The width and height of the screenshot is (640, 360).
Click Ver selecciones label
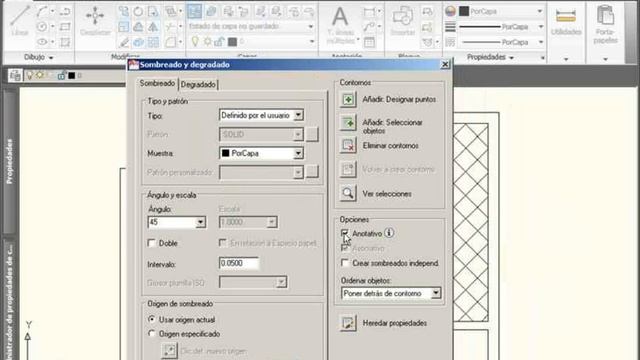(387, 194)
